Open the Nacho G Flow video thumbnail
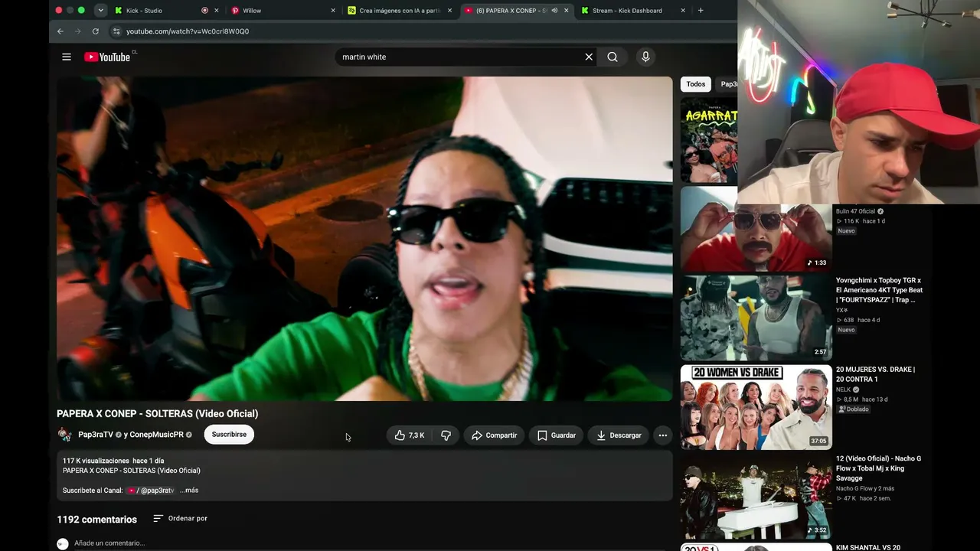The image size is (980, 551). (x=756, y=497)
